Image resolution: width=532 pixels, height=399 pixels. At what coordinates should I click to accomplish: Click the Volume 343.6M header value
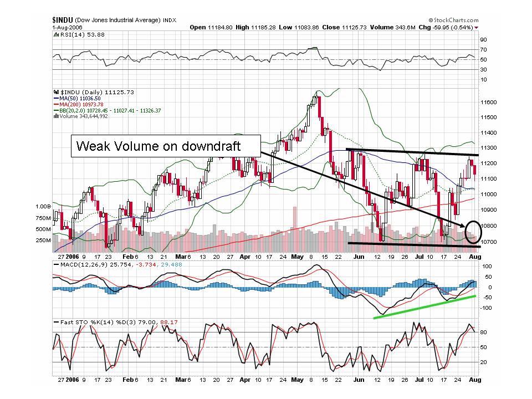(392, 28)
